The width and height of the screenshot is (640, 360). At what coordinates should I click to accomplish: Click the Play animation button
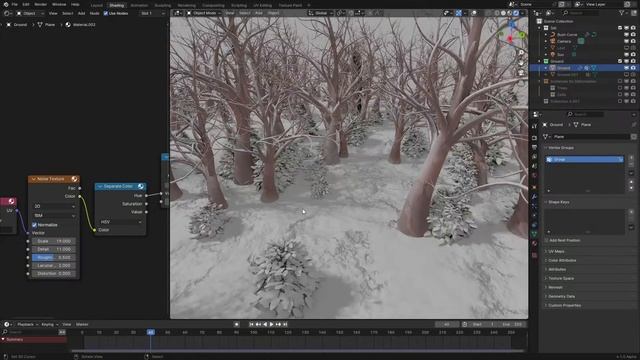[271, 324]
